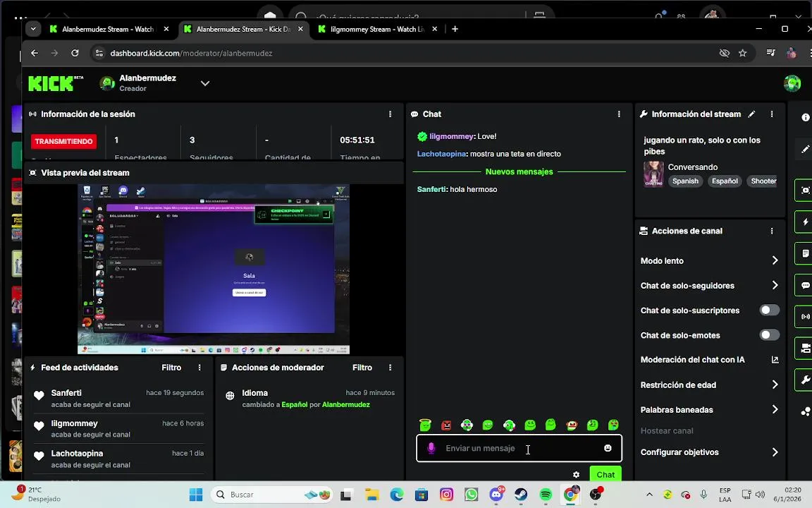The height and width of the screenshot is (508, 812).
Task: Toggle wrench stream info icon in sidebar
Action: [x=805, y=380]
